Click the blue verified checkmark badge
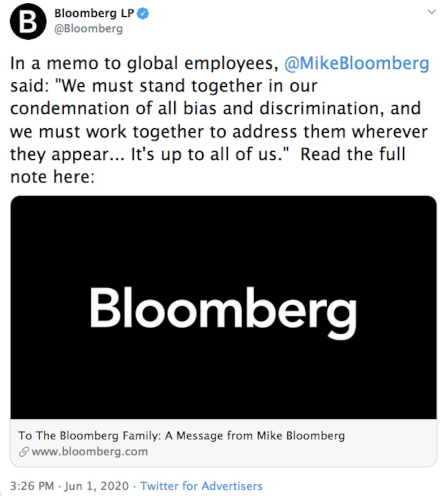The height and width of the screenshot is (496, 448). point(143,13)
